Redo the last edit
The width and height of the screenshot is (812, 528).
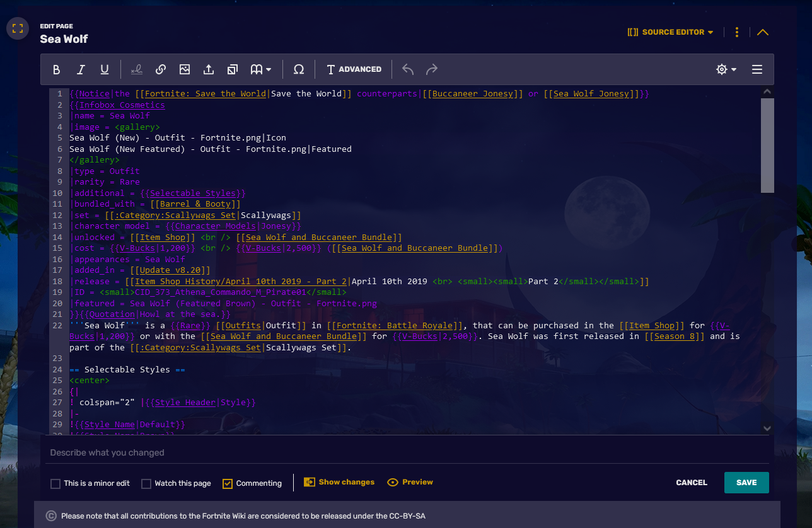click(x=432, y=69)
